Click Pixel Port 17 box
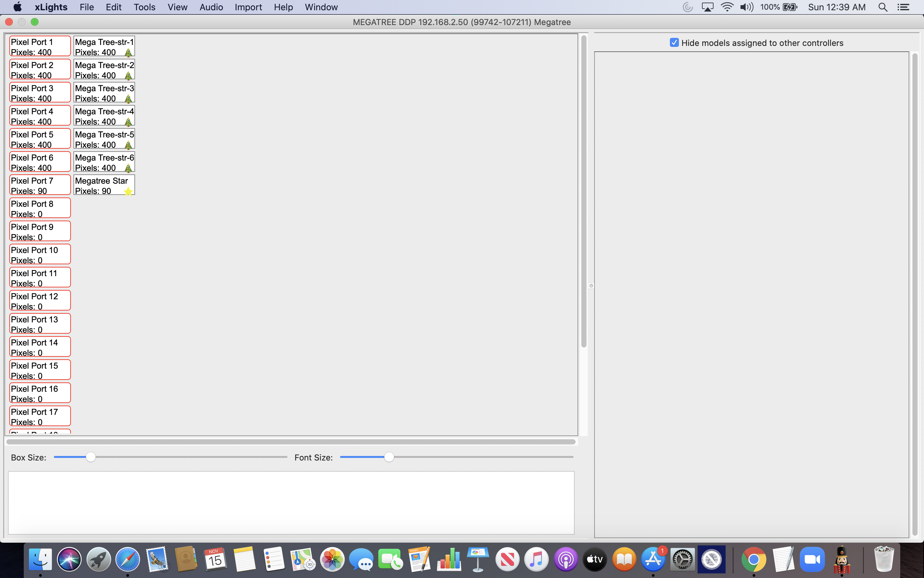 click(40, 416)
